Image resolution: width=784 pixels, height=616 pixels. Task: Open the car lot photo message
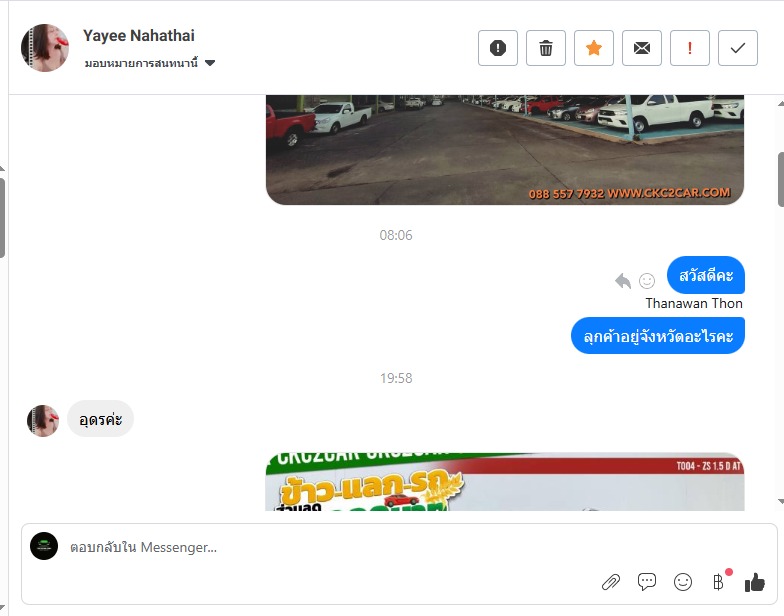coord(505,150)
